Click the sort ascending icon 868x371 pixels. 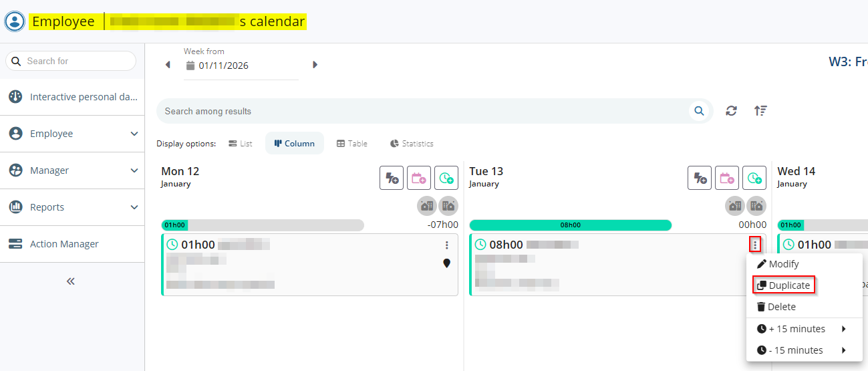[760, 111]
